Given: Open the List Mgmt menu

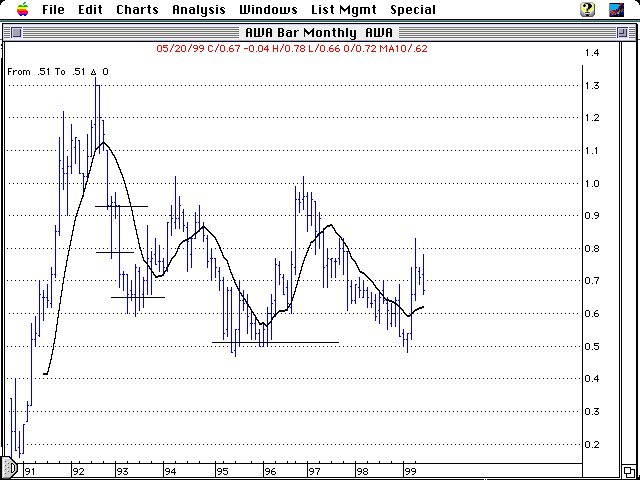Looking at the screenshot, I should (344, 9).
